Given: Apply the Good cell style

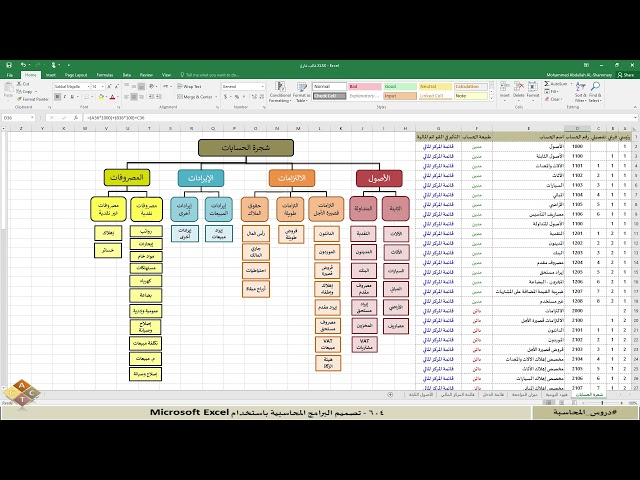Looking at the screenshot, I should click(x=400, y=87).
